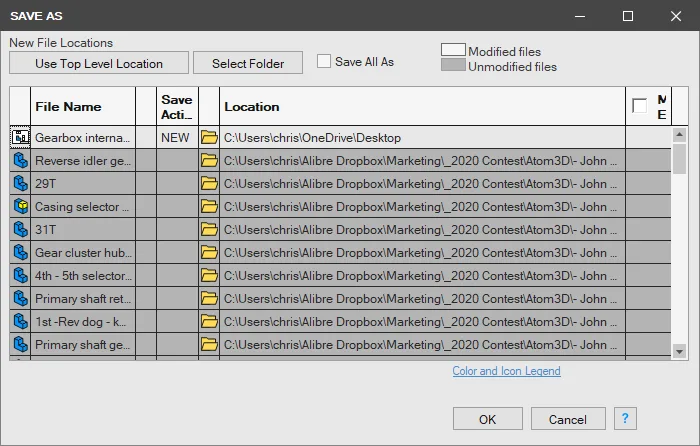
Task: Click Use Top Level Location button
Action: 99,63
